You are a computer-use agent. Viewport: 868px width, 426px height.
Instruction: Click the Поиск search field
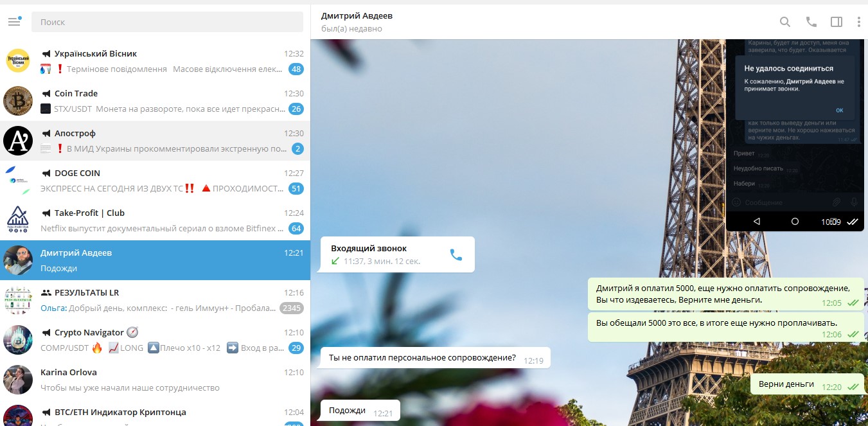pos(167,22)
